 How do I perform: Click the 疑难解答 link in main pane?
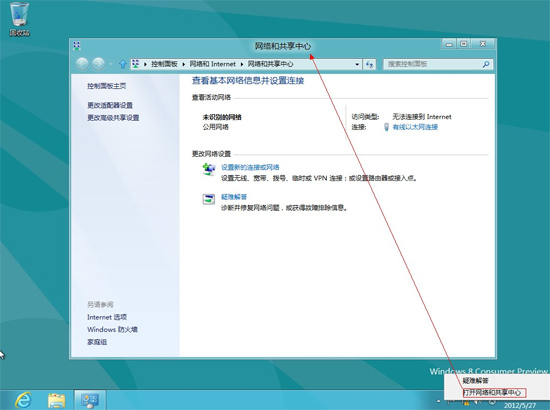coord(234,197)
